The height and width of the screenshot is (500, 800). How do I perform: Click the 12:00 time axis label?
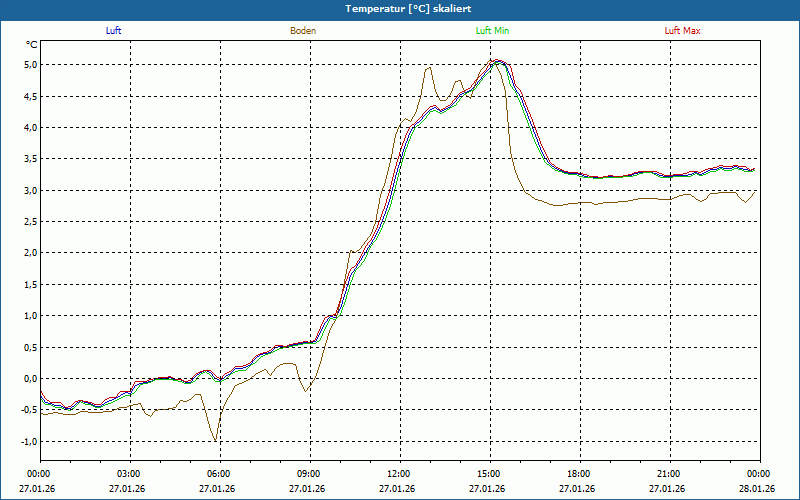tap(398, 474)
